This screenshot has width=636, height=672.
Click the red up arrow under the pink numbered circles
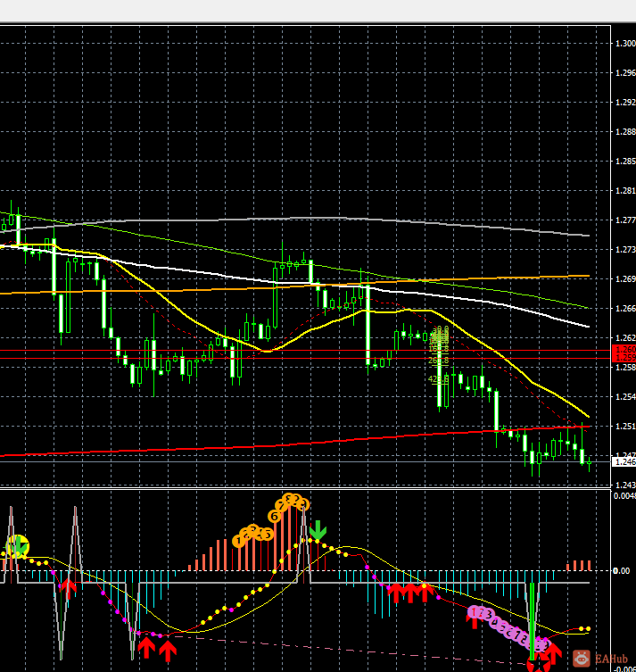pyautogui.click(x=475, y=621)
